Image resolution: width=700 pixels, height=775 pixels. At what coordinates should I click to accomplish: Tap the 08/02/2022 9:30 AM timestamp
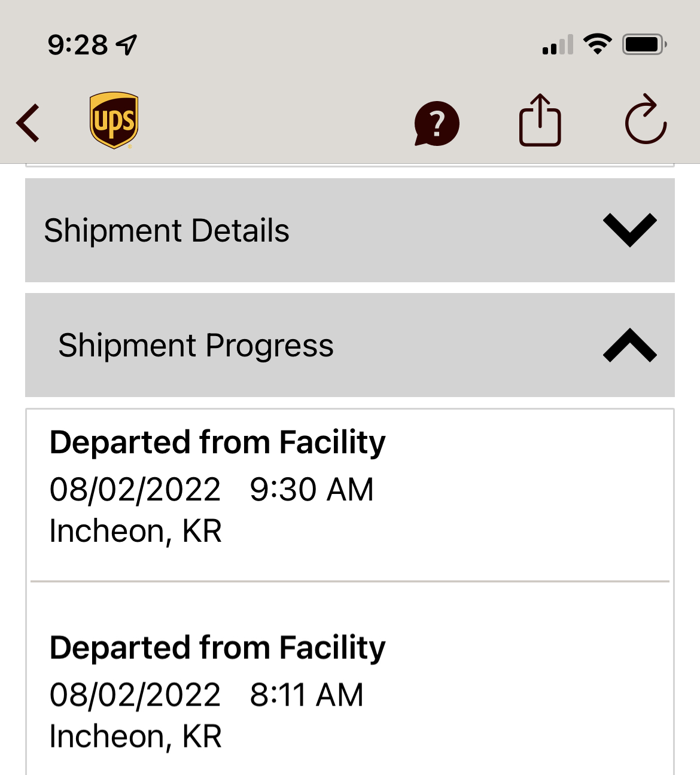click(x=211, y=490)
